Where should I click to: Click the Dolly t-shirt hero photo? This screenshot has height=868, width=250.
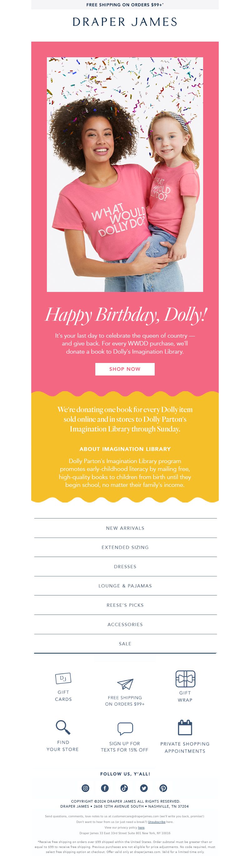[x=125, y=175]
